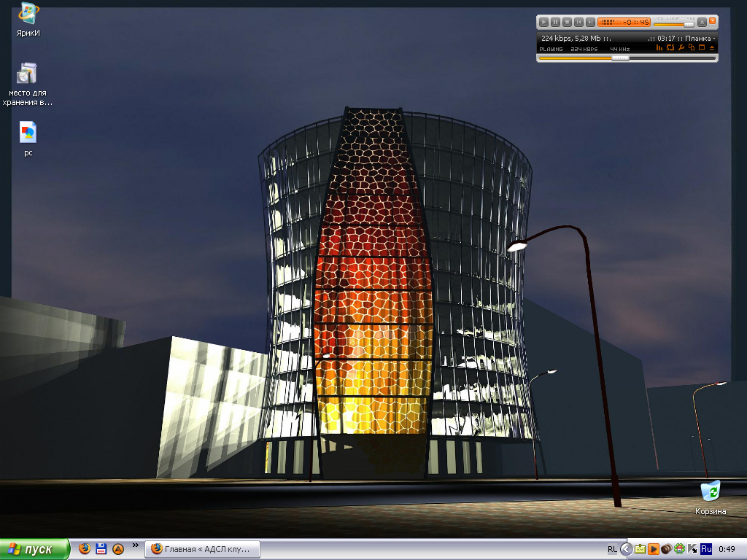Skip to the next track
Screen dimensions: 747x560
[590, 23]
